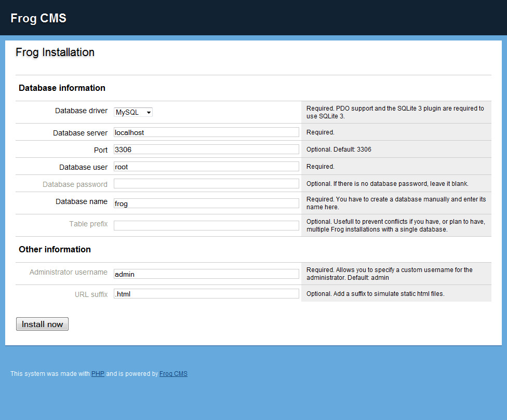Click the URL suffix label
507x420 pixels.
[x=91, y=294]
